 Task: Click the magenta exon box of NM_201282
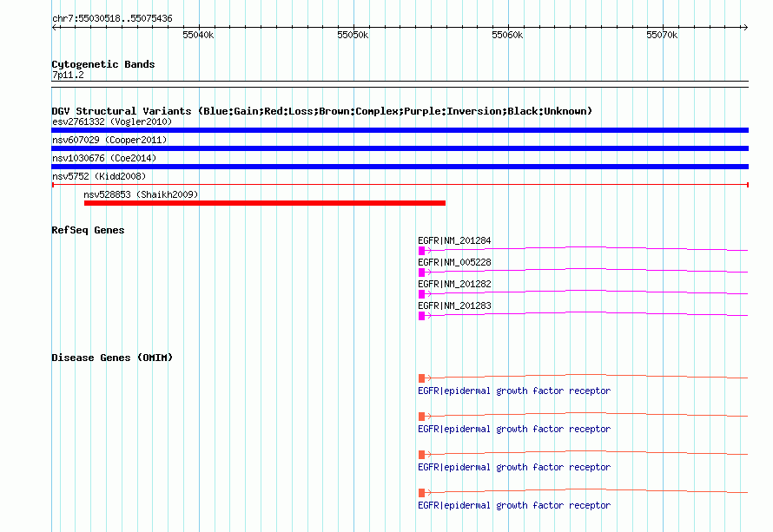pyautogui.click(x=421, y=294)
